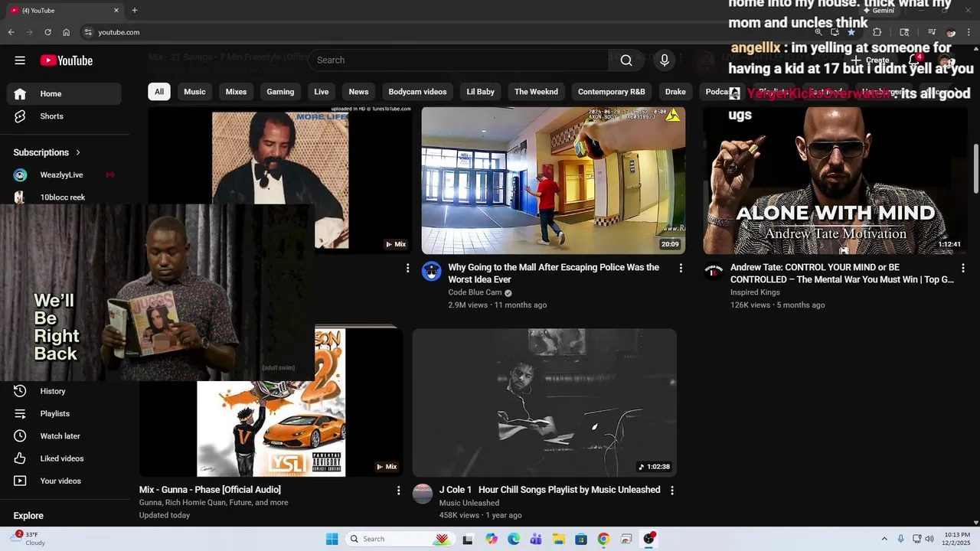
Task: Open the Chrome three-dot menu
Action: (x=969, y=32)
